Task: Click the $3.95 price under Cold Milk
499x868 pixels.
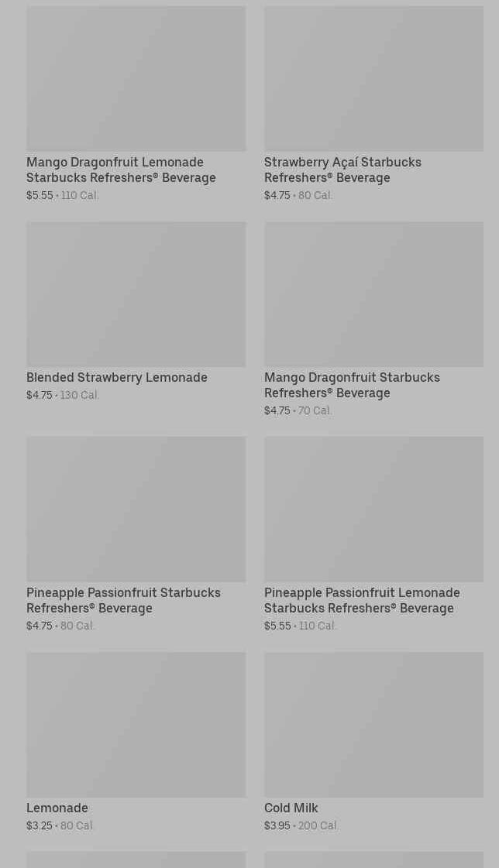Action: pos(277,825)
